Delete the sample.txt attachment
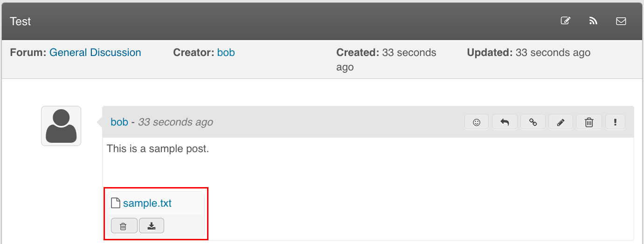 pos(123,226)
